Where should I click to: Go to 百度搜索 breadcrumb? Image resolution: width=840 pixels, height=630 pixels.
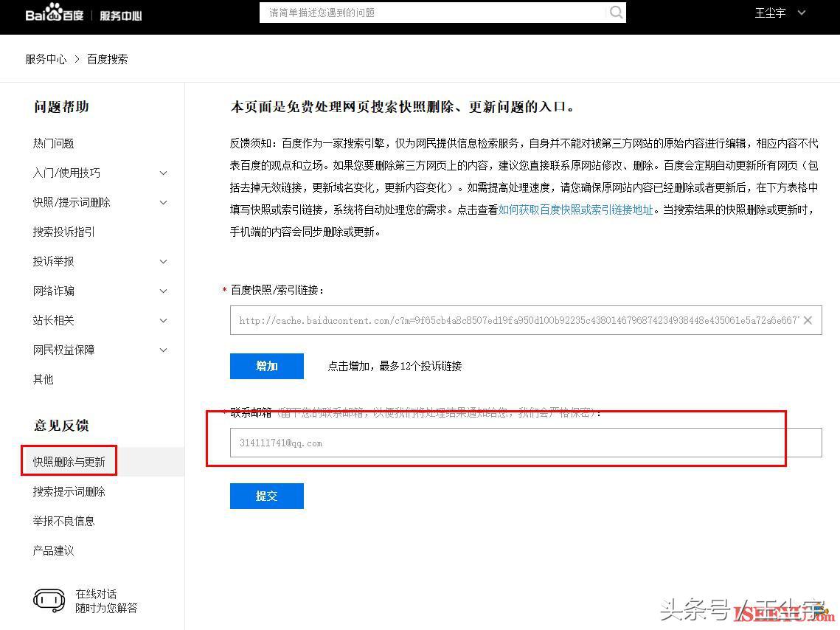[x=108, y=59]
